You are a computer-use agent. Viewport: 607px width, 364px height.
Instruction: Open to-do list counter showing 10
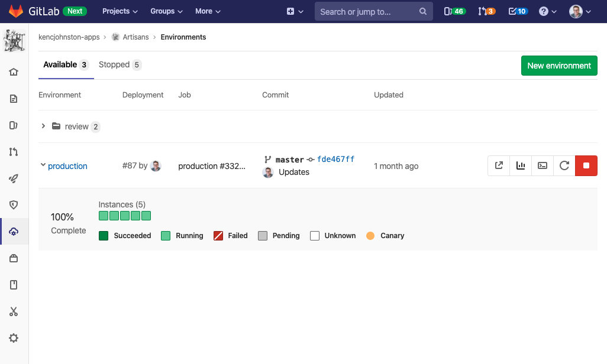point(518,11)
